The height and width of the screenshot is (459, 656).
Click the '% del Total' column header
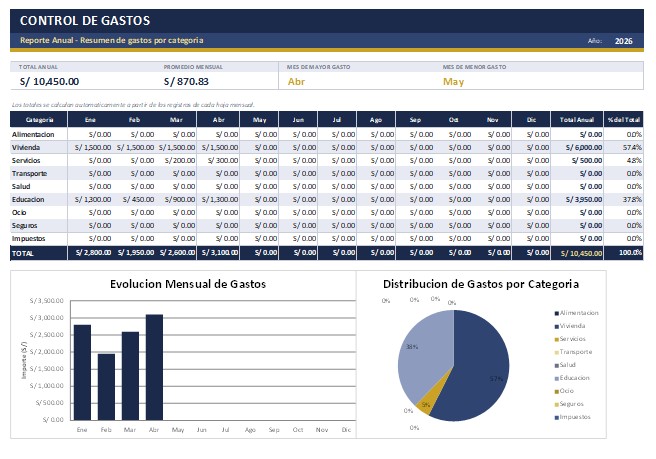(623, 120)
